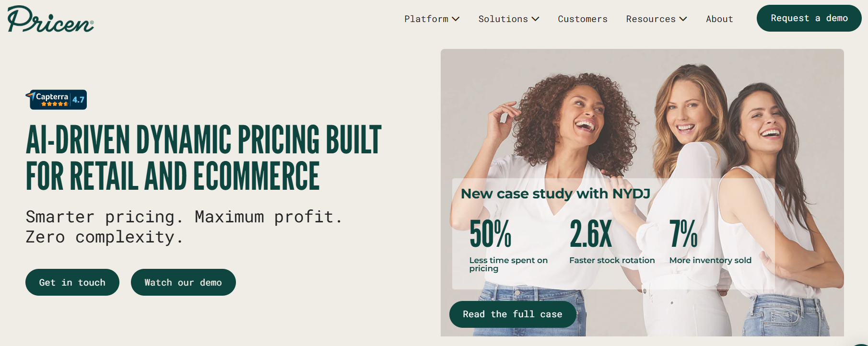
Task: Open the Platform menu label
Action: click(426, 19)
